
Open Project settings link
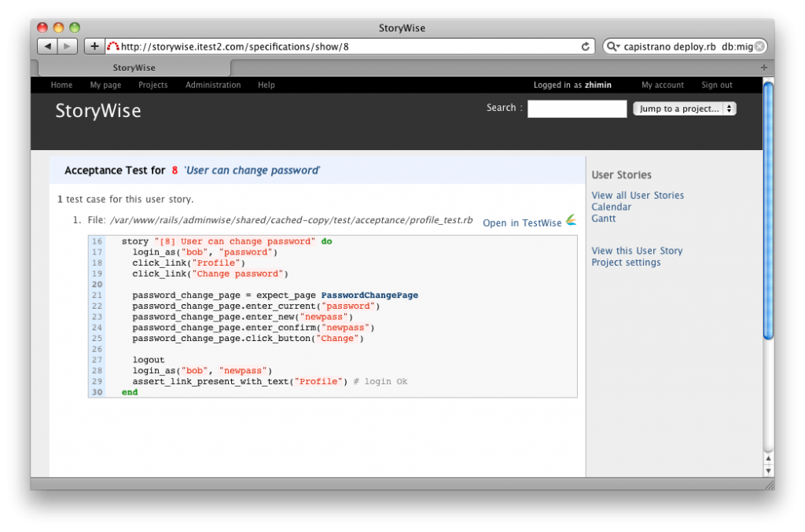coord(626,262)
